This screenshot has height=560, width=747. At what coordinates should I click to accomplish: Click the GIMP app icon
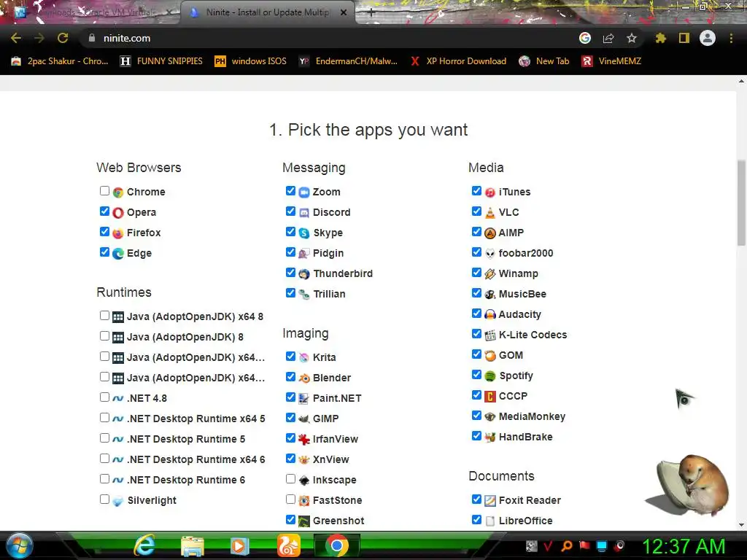tap(304, 419)
